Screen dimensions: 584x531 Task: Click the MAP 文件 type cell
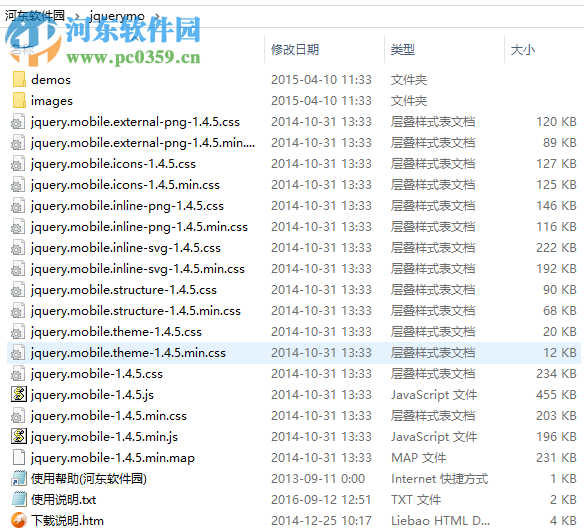pos(419,458)
